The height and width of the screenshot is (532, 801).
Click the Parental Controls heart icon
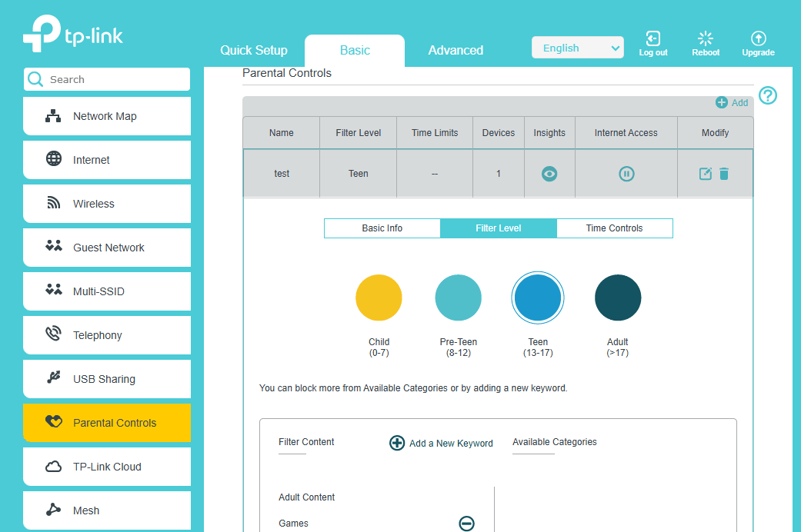[x=54, y=421]
